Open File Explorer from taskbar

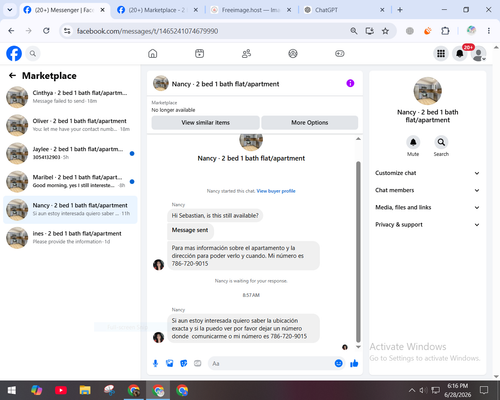(85, 390)
